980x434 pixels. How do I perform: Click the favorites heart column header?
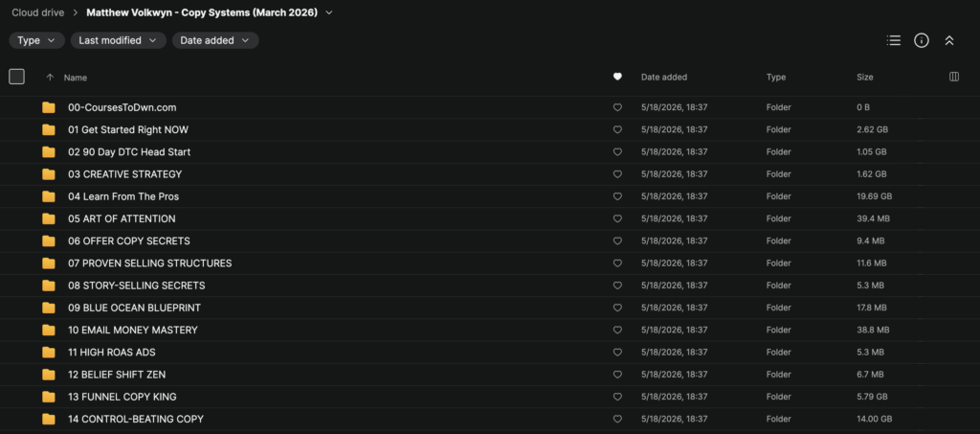tap(617, 77)
